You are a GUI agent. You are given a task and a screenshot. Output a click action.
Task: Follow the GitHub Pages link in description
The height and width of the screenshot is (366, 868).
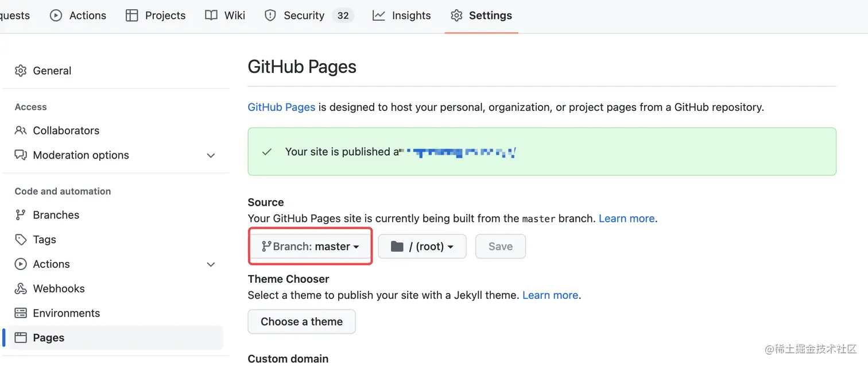pyautogui.click(x=281, y=107)
